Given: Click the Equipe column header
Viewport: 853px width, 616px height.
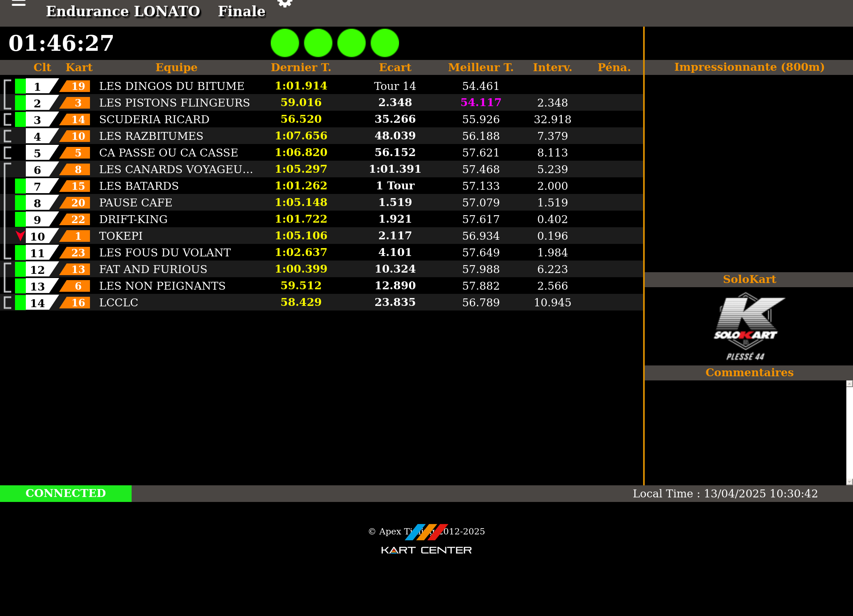Looking at the screenshot, I should [177, 67].
